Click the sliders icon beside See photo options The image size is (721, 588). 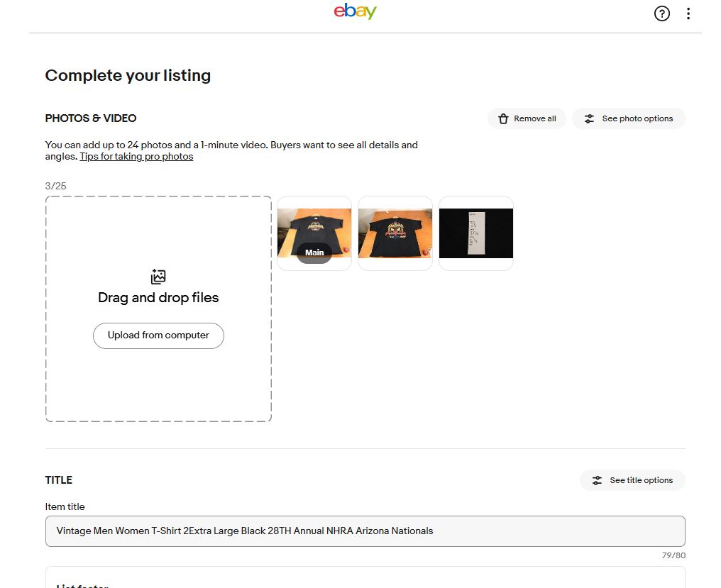click(x=589, y=118)
